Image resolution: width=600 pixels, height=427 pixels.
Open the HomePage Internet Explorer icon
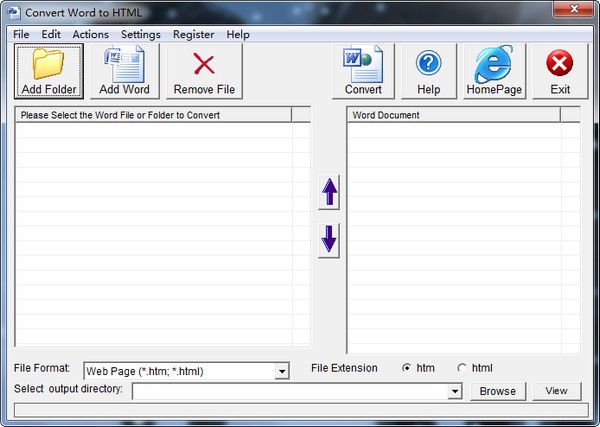pos(494,64)
